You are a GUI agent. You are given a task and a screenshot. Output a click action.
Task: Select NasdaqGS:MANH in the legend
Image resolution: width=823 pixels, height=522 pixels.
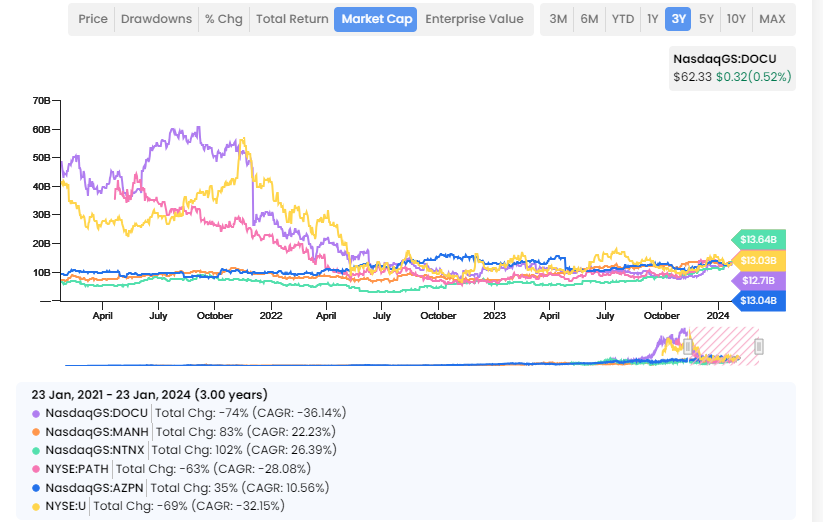point(97,432)
